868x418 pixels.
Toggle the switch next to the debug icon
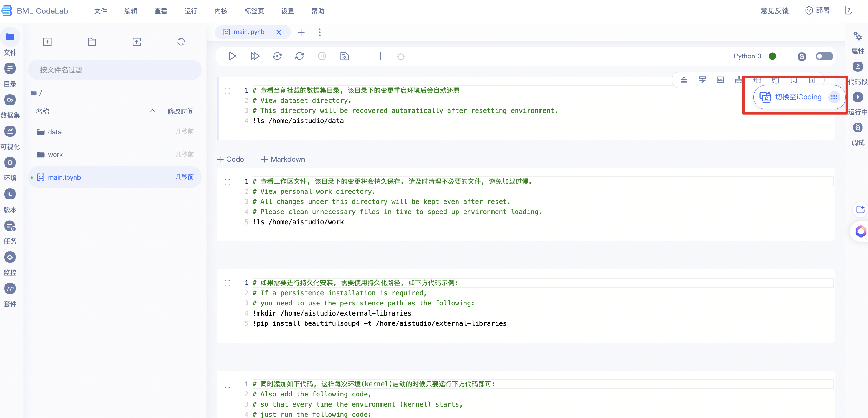pyautogui.click(x=824, y=56)
